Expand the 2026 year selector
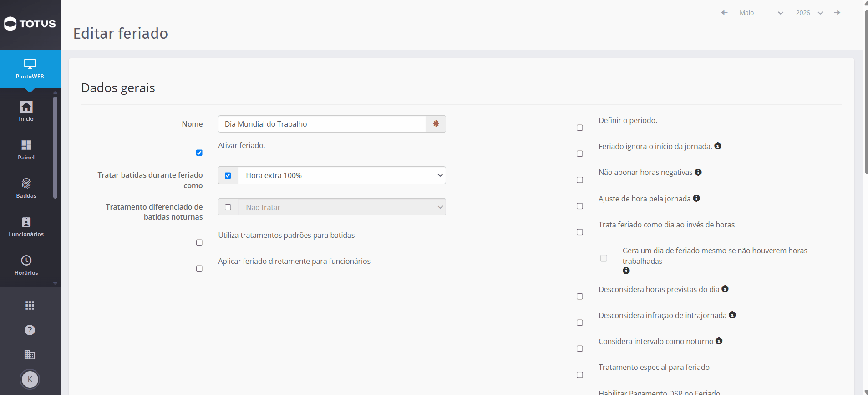Screen dimensions: 868x395 [809, 13]
